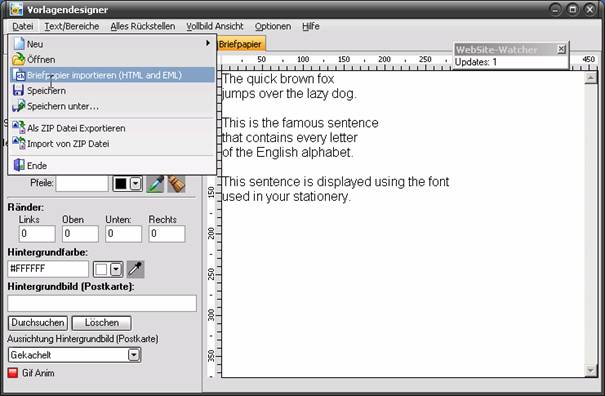Viewport: 605px width, 396px height.
Task: Click 'The quick brown fox' preview text
Action: point(278,79)
